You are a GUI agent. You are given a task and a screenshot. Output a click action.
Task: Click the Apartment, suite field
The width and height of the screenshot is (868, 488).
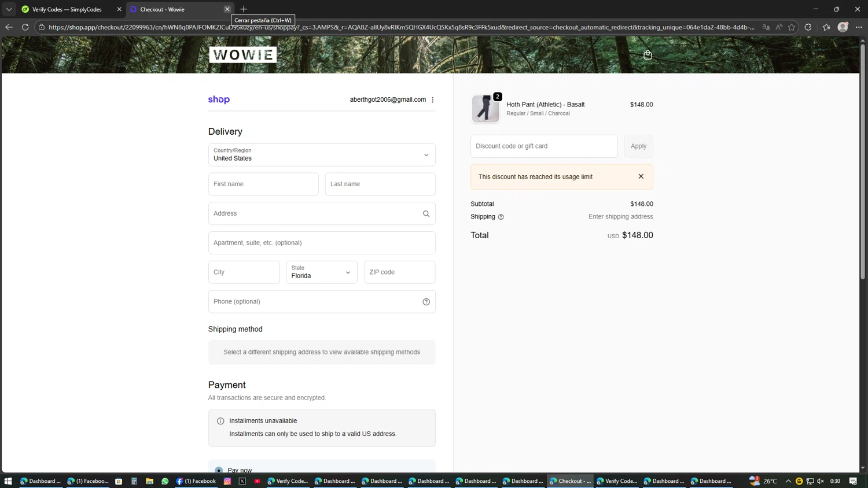coord(322,243)
